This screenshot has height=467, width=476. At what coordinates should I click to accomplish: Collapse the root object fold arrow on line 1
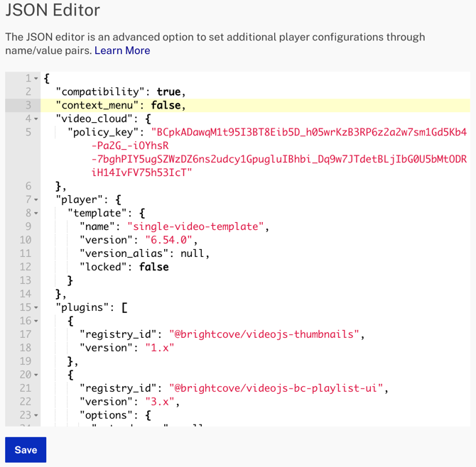point(36,79)
